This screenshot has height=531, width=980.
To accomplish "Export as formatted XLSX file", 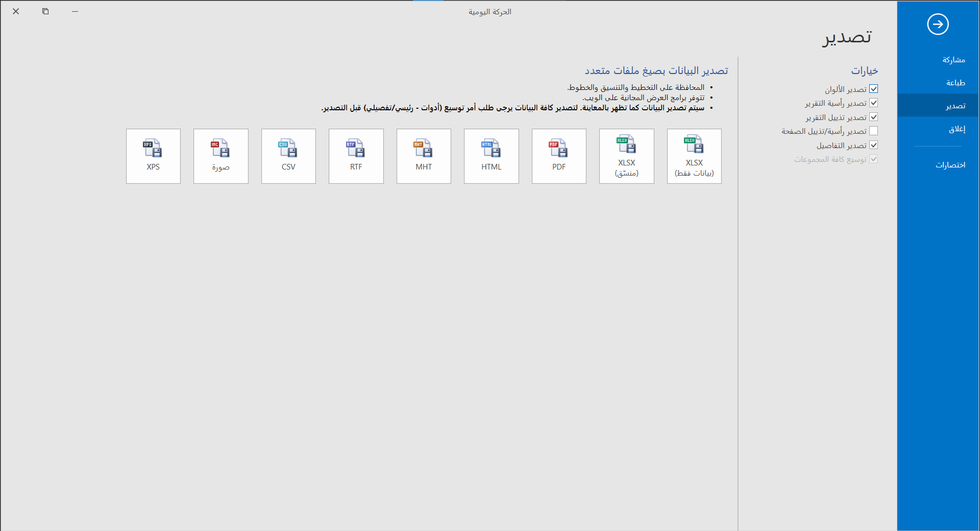I will pyautogui.click(x=626, y=156).
